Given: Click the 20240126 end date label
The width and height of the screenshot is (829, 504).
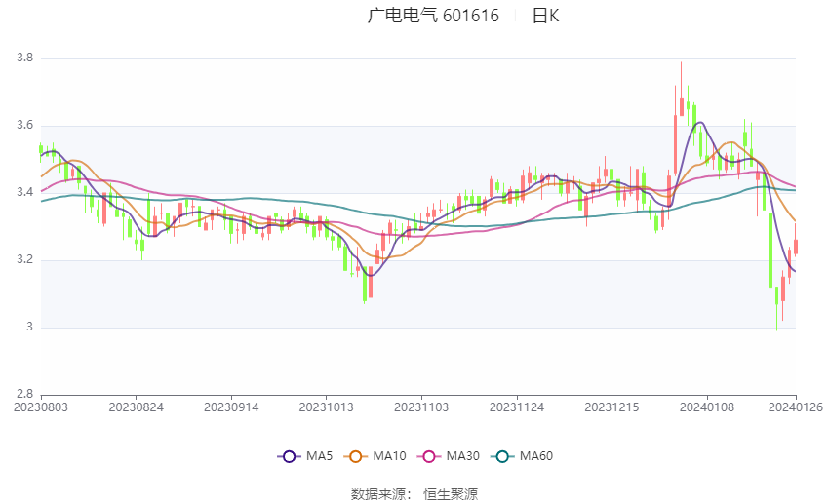Looking at the screenshot, I should [796, 407].
